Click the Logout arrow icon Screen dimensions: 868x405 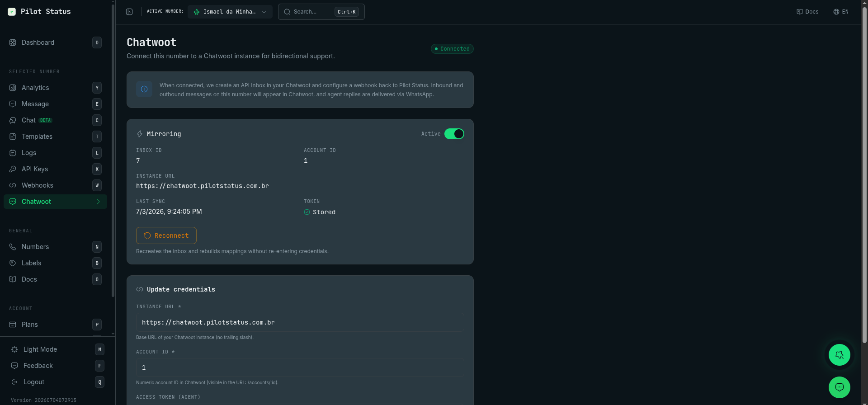pyautogui.click(x=14, y=382)
